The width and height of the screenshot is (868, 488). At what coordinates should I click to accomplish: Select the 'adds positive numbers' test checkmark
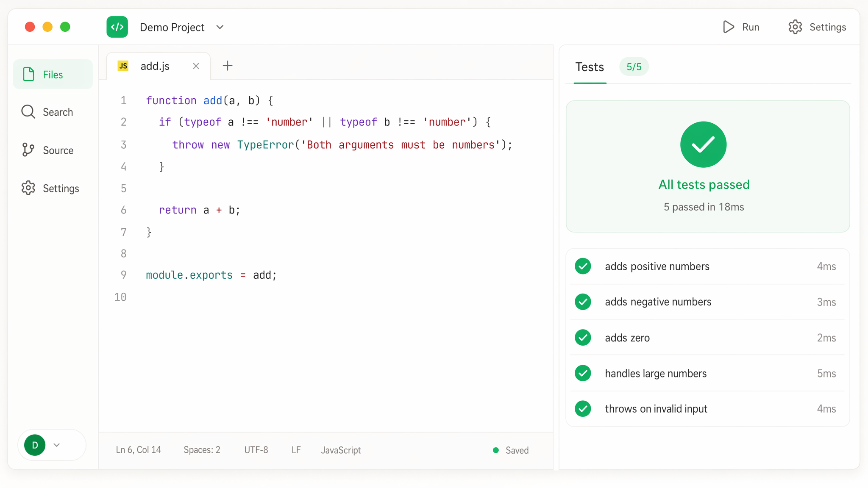pos(583,266)
